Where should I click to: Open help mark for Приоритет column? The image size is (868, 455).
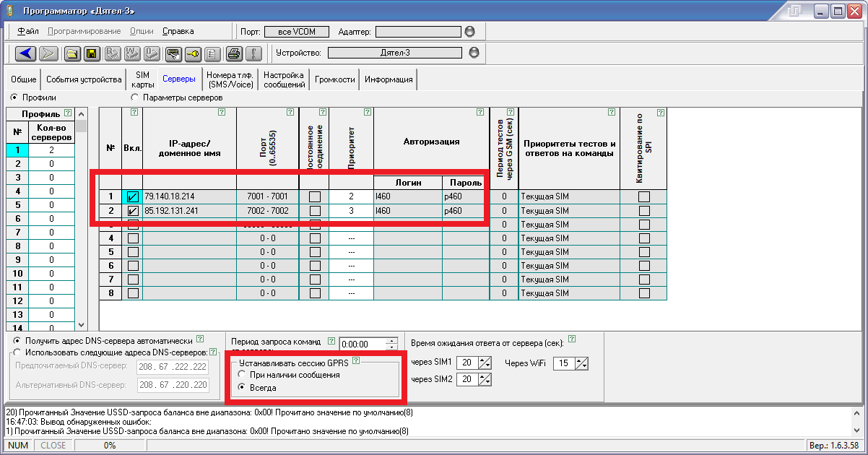click(x=367, y=112)
